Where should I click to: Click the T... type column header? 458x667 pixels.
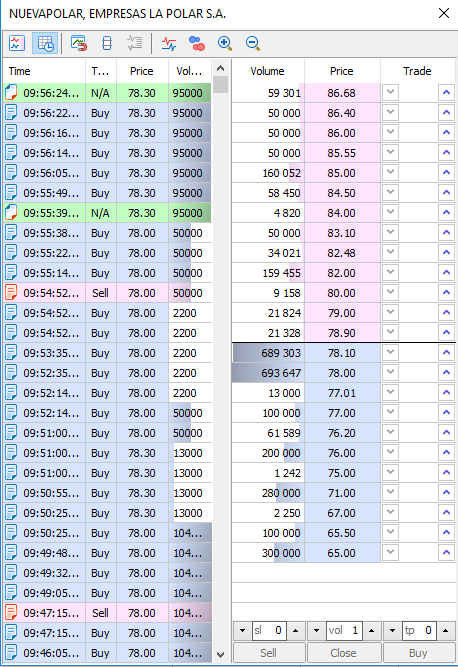pos(101,71)
